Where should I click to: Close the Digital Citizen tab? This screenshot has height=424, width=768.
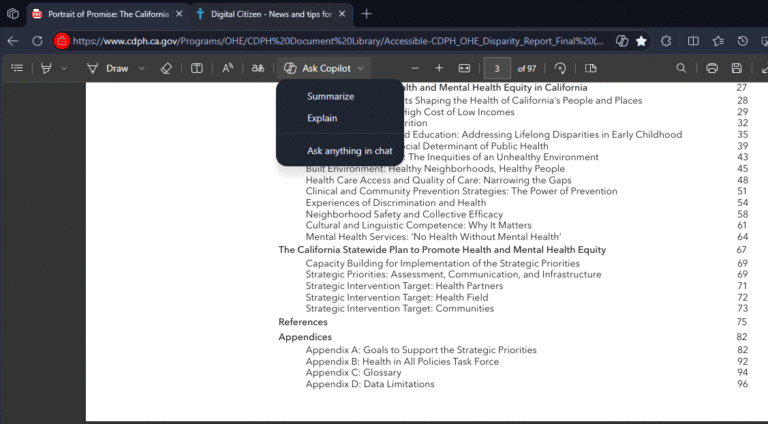point(342,14)
